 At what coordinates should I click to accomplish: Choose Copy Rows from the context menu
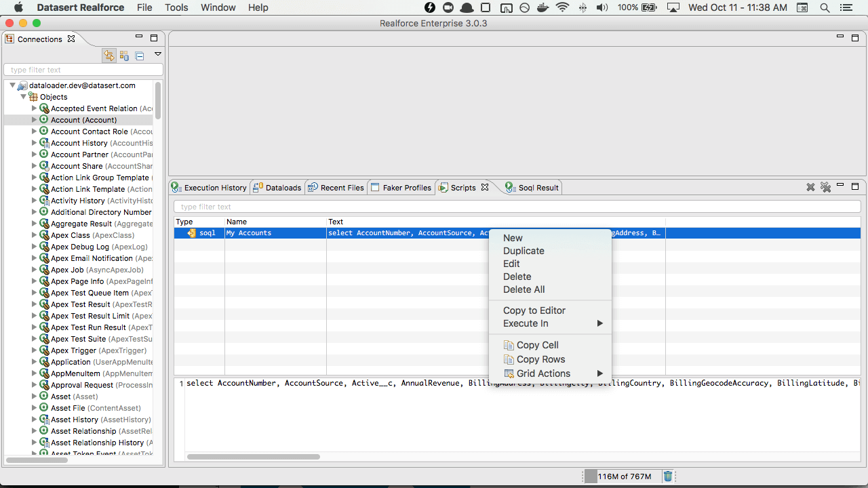pyautogui.click(x=550, y=359)
